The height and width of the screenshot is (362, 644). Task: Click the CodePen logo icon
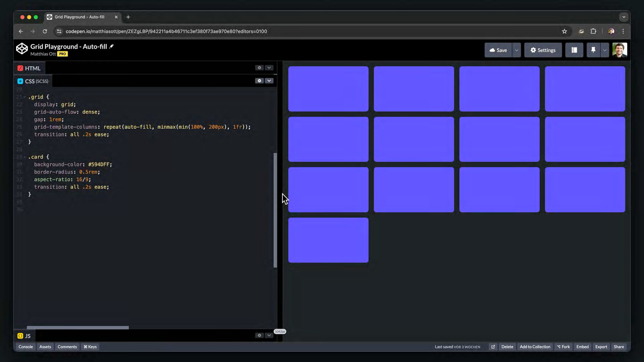pyautogui.click(x=22, y=49)
